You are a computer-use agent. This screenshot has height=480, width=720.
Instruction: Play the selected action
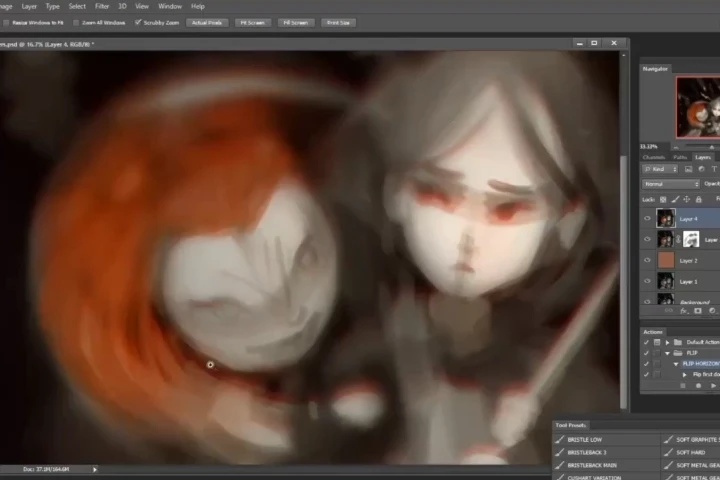[713, 386]
